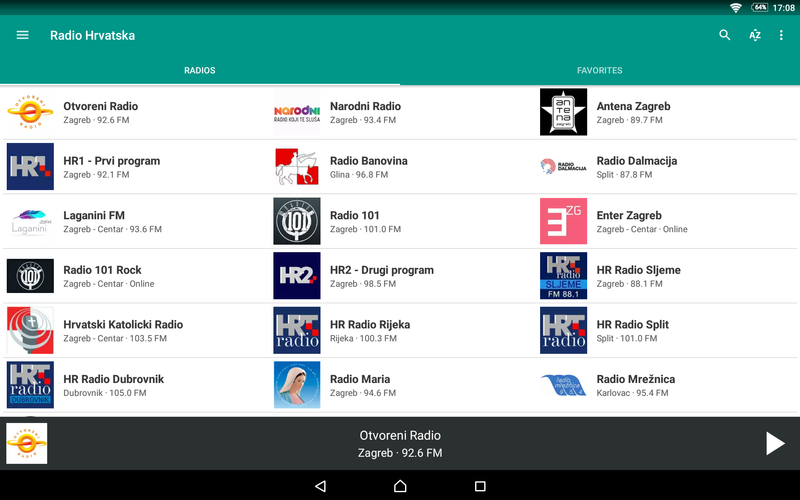Pick HR Radio Rijeka title

tap(370, 324)
